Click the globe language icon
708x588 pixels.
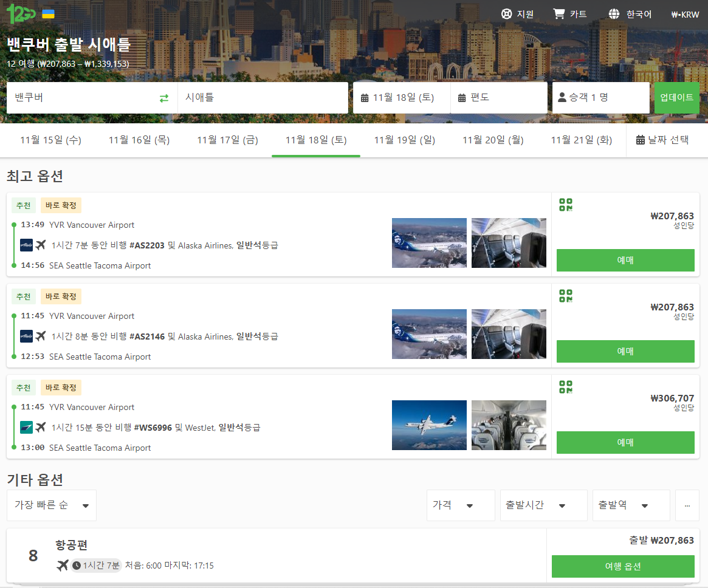pos(614,14)
